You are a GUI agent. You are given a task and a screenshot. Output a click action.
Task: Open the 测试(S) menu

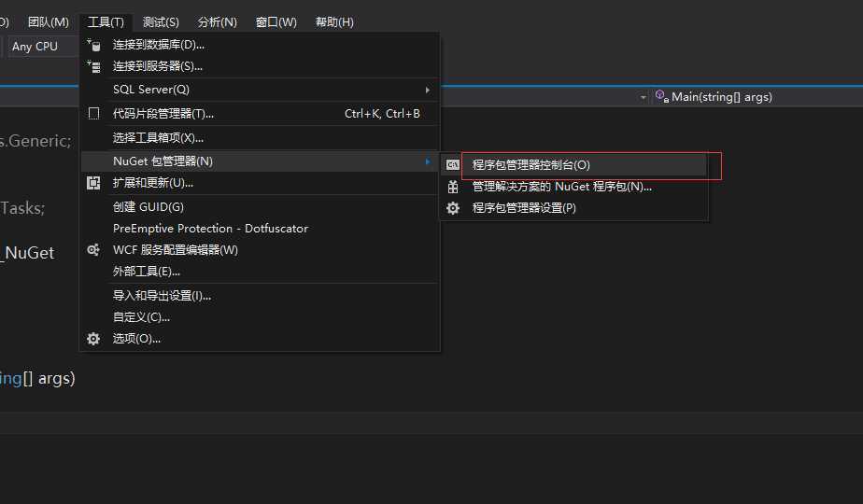pos(161,22)
